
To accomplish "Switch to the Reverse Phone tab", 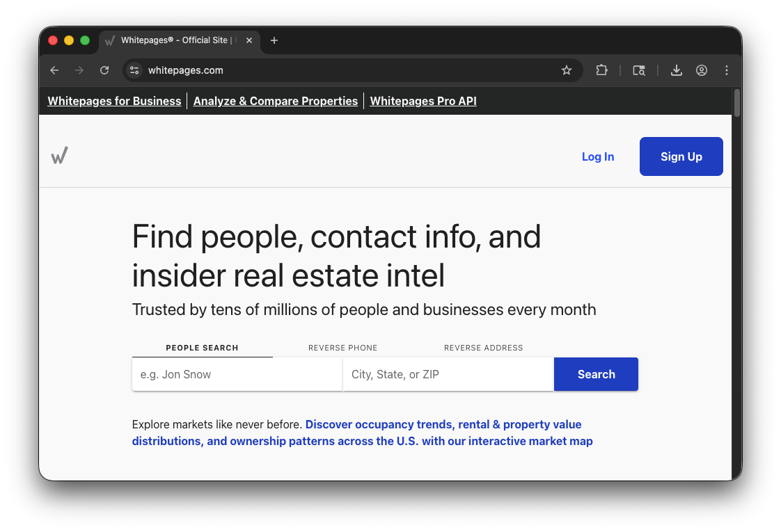I will 342,347.
